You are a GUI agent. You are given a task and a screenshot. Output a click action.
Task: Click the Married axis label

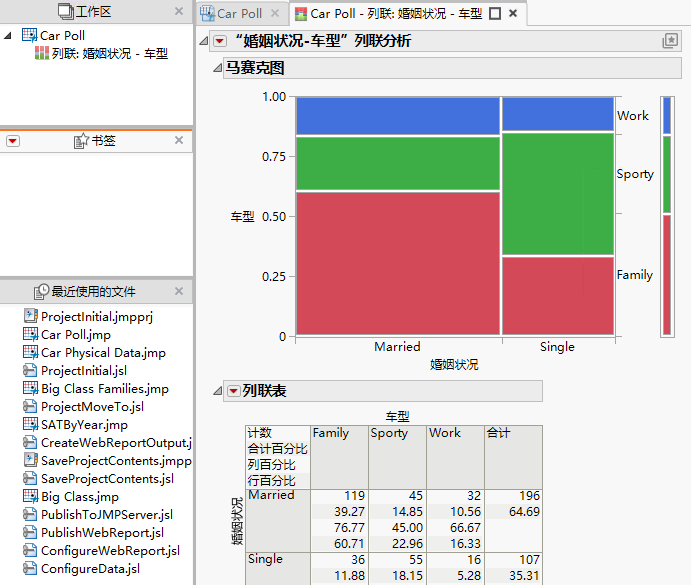398,347
